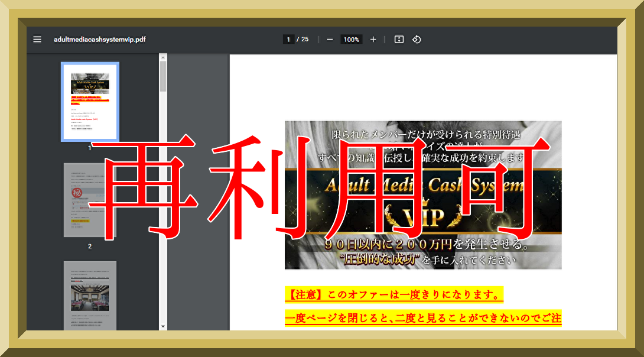Click the zoom out minus icon
The image size is (644, 357).
(x=330, y=40)
